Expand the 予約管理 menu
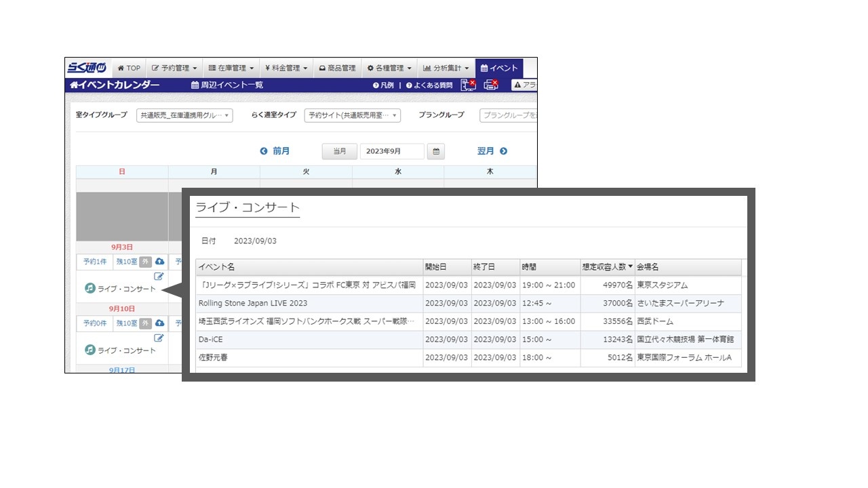Screen dimensions: 868x488 click(174, 68)
